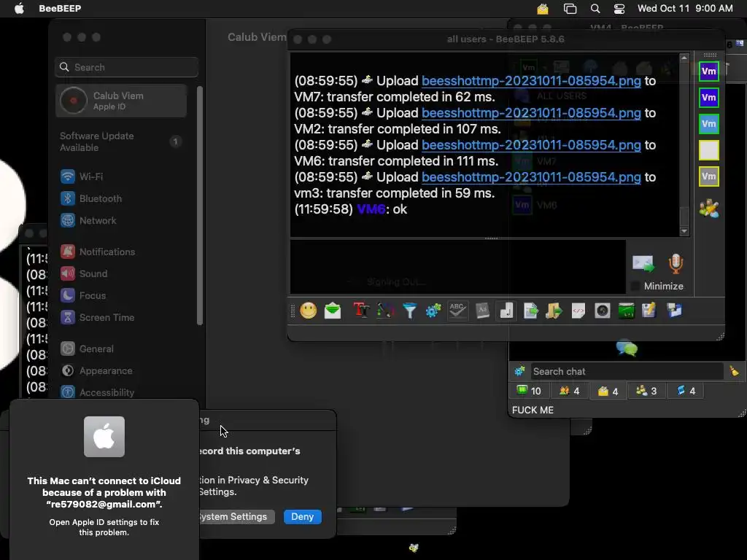Open Focus settings in the sidebar
This screenshot has height=560, width=747.
point(121,296)
